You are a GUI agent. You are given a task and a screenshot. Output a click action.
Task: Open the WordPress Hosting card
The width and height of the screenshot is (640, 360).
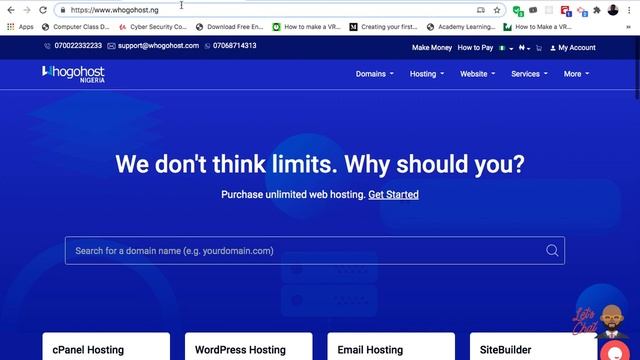pyautogui.click(x=249, y=346)
